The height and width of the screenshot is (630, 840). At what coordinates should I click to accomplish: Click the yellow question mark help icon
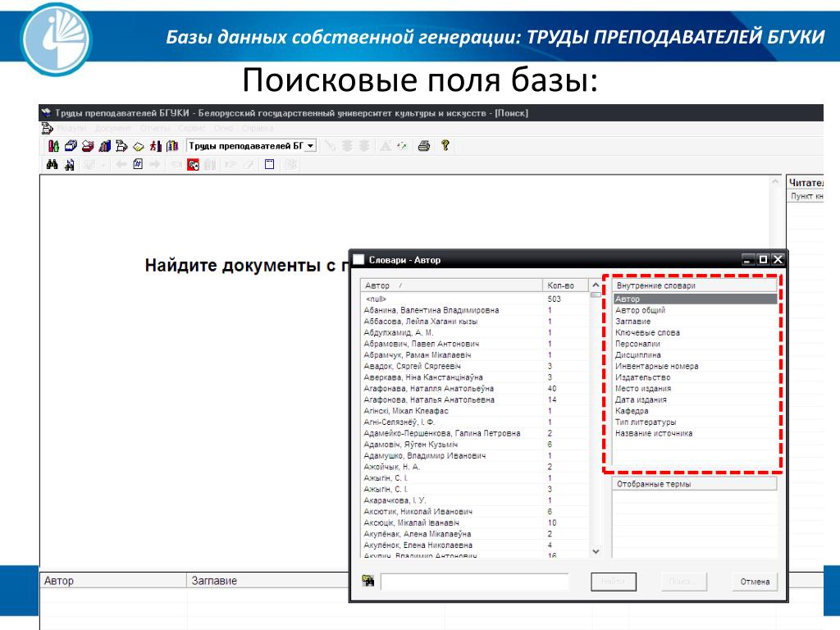coord(445,145)
